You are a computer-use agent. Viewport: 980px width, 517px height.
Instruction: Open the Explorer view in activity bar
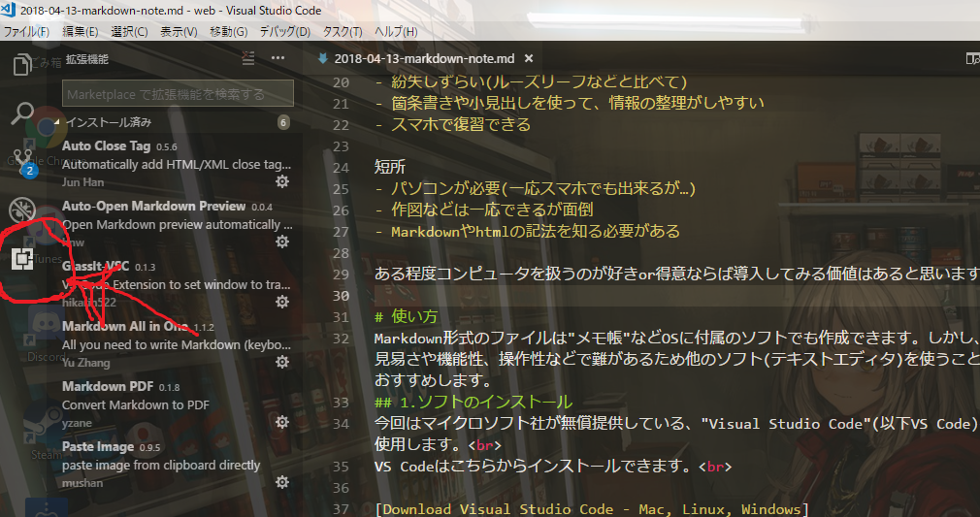(x=22, y=64)
